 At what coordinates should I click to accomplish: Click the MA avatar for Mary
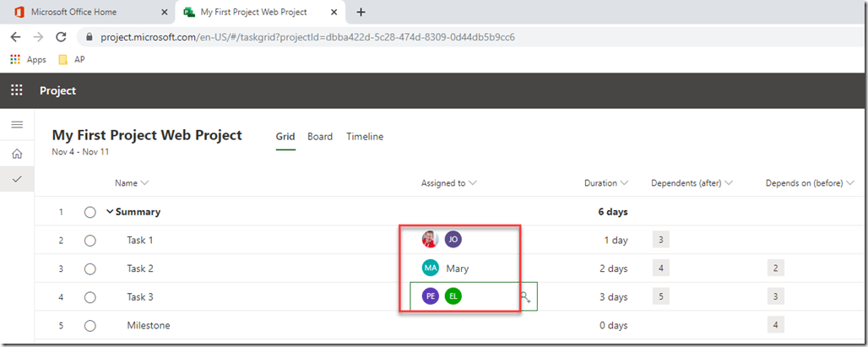(x=431, y=268)
